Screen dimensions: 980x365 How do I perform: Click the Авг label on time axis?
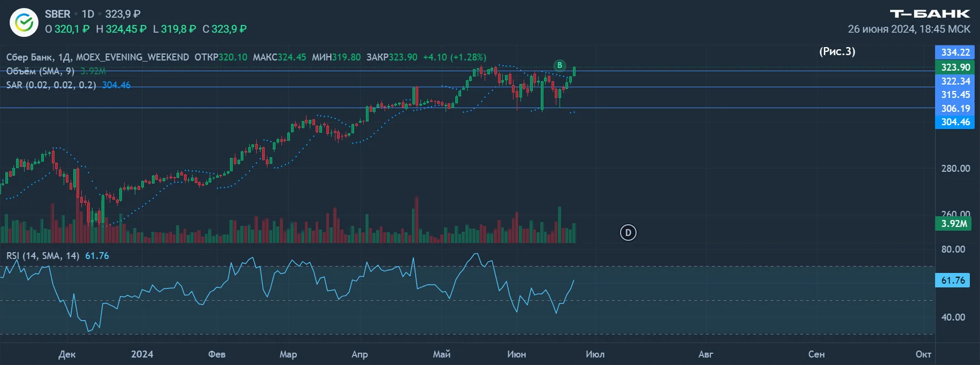(x=706, y=354)
